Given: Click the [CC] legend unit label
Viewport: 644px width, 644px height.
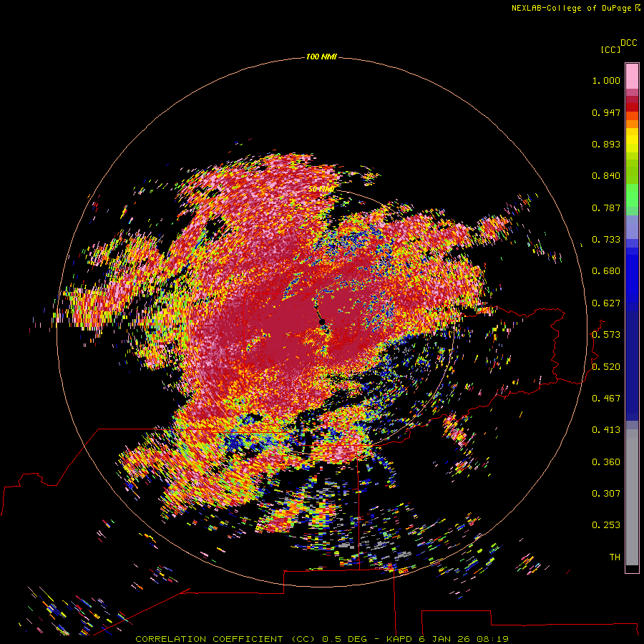Looking at the screenshot, I should click(x=610, y=49).
